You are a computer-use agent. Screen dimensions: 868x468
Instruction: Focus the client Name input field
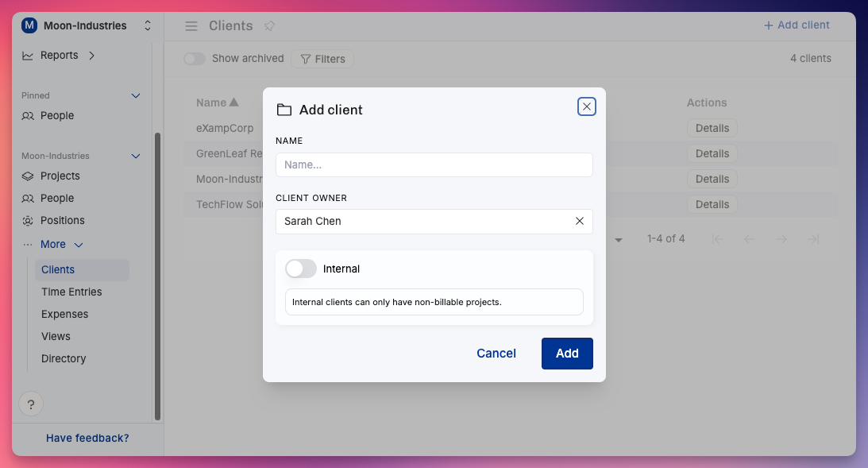click(x=434, y=164)
